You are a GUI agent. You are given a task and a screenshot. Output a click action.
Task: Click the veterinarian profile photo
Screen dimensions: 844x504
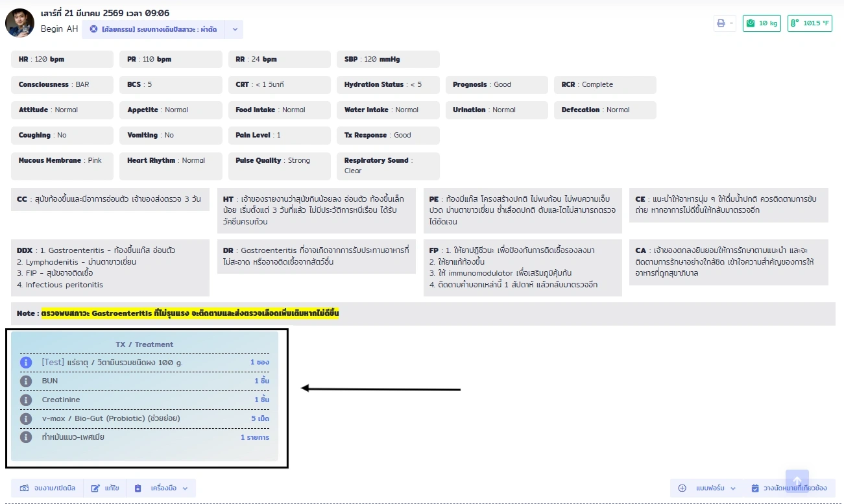pos(19,23)
